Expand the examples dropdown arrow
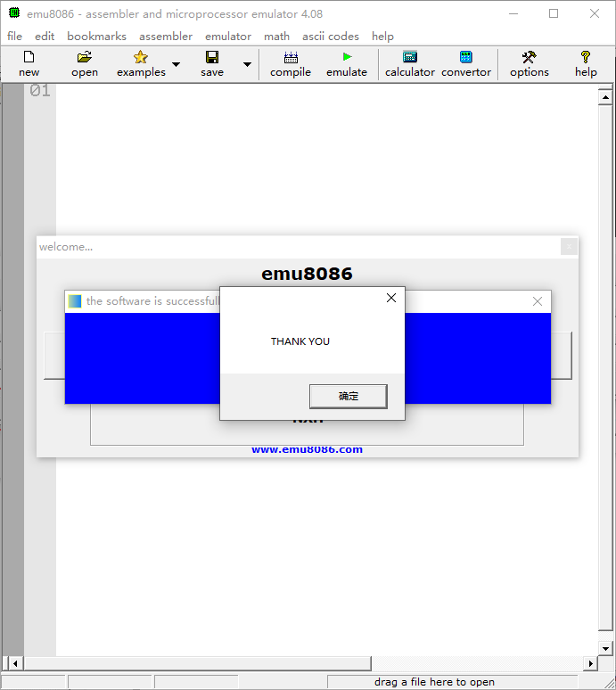The height and width of the screenshot is (690, 616). tap(176, 64)
